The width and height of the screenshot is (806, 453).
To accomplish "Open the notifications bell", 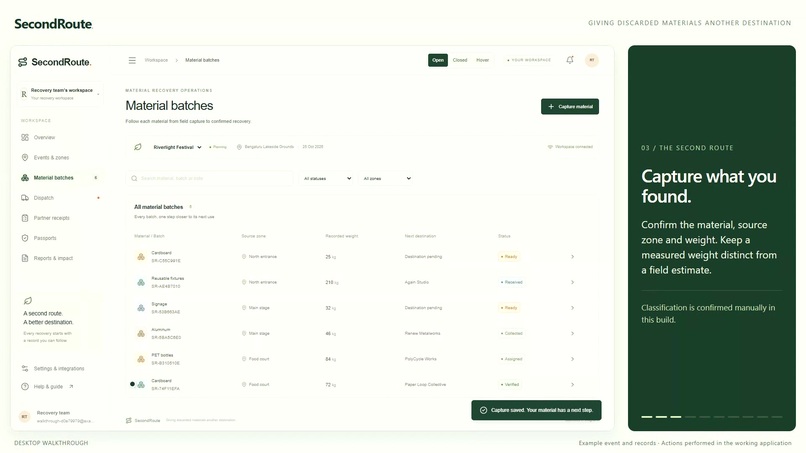I will pyautogui.click(x=570, y=60).
